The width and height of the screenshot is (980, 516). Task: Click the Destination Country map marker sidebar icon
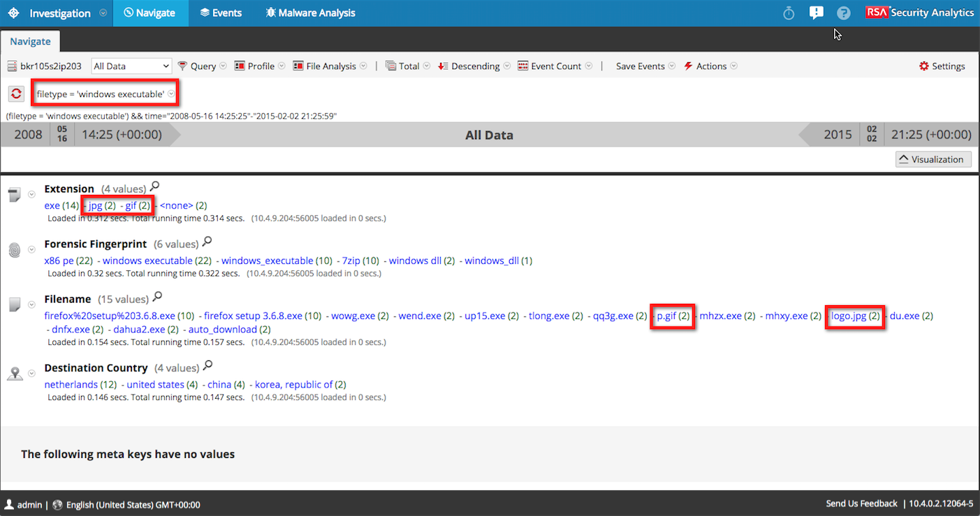[x=15, y=373]
